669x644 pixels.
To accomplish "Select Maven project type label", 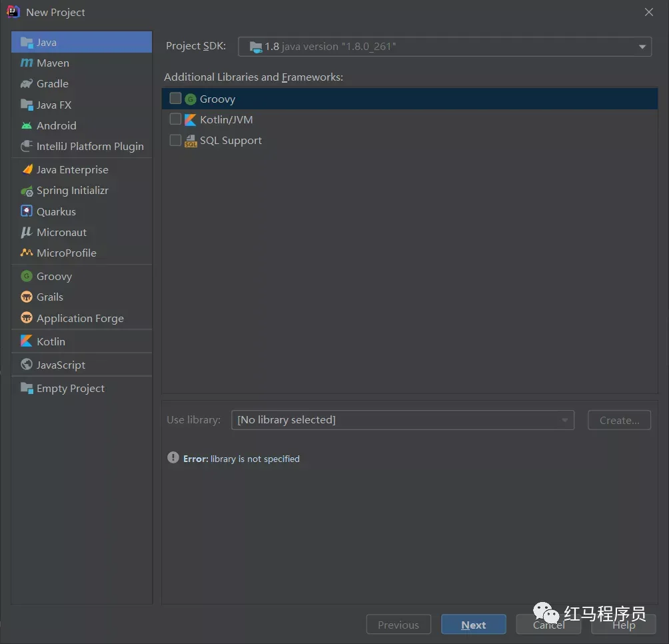I will click(x=53, y=63).
